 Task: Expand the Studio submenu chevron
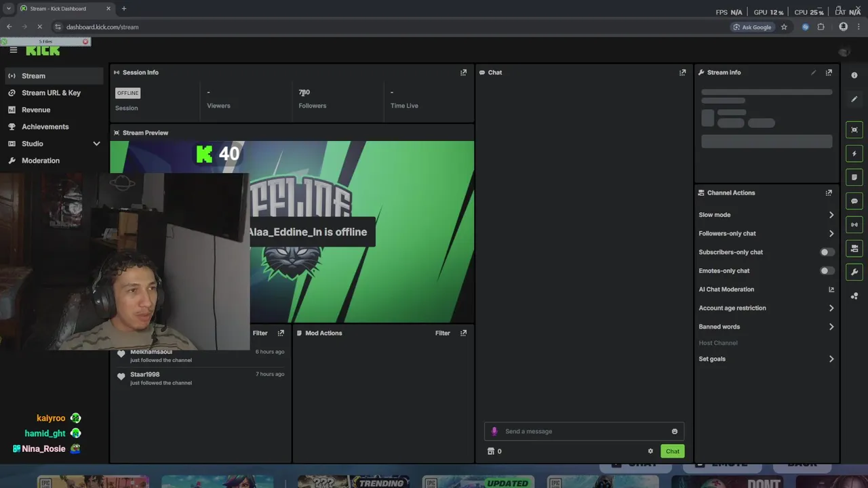click(x=96, y=144)
